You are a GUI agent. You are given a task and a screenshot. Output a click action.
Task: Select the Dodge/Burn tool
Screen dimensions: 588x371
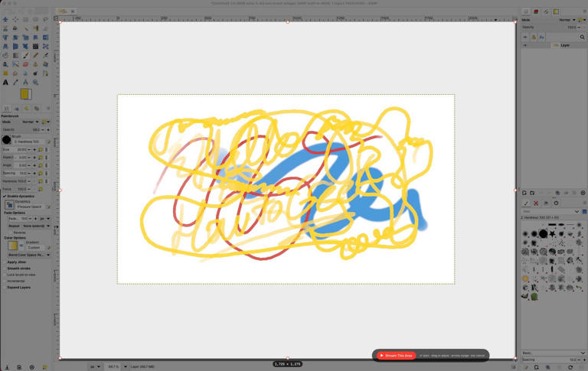coord(36,73)
